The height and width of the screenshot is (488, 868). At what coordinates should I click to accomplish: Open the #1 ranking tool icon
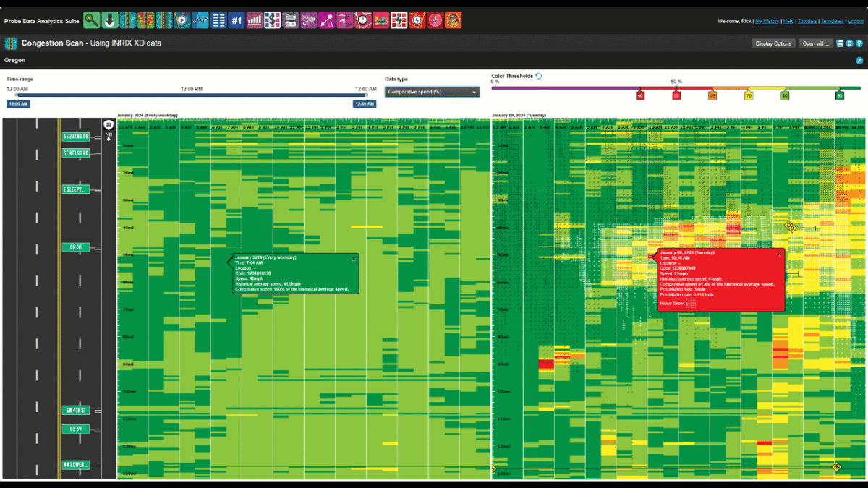tap(237, 20)
